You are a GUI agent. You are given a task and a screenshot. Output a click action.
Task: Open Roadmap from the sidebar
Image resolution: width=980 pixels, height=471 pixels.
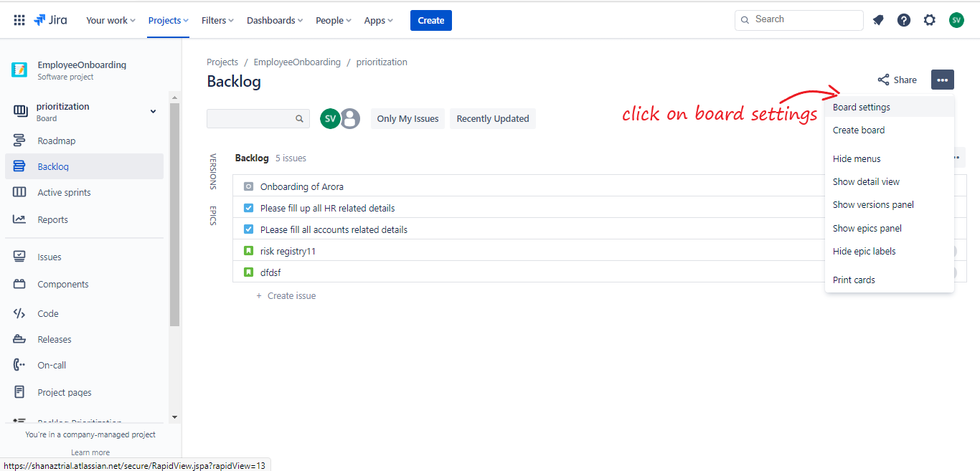tap(56, 141)
